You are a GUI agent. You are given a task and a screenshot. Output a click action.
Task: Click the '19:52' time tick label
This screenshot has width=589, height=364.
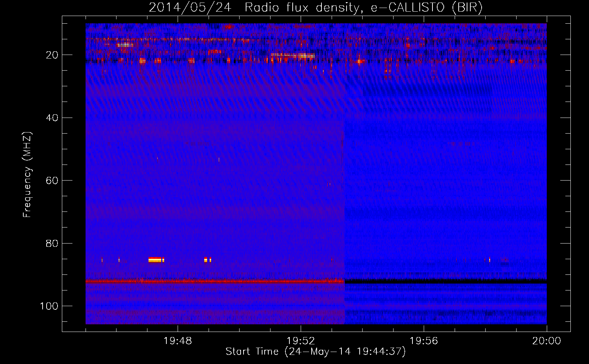[x=301, y=341]
